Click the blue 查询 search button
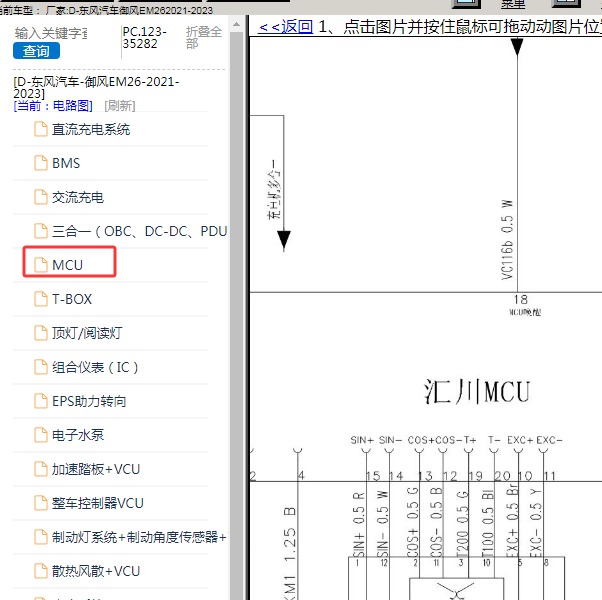602x600 pixels. click(x=36, y=51)
